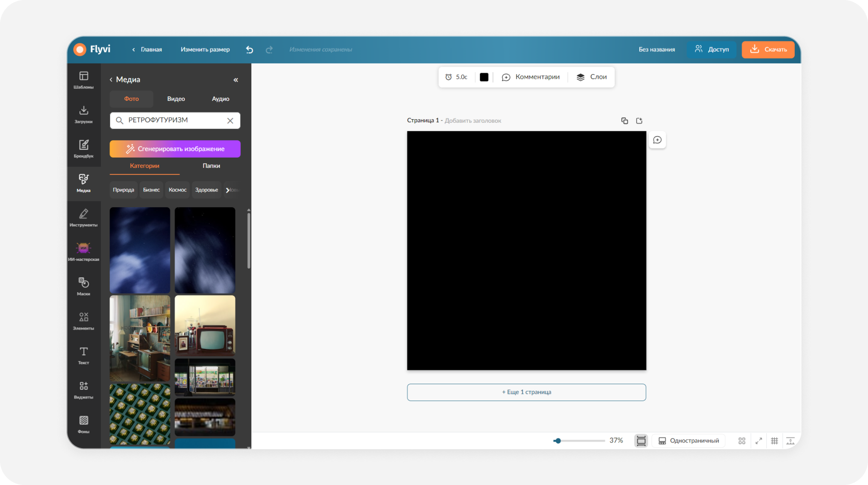The image size is (868, 485).
Task: Clear the РЕТРОФУТУРИЗМ search field
Action: 230,121
